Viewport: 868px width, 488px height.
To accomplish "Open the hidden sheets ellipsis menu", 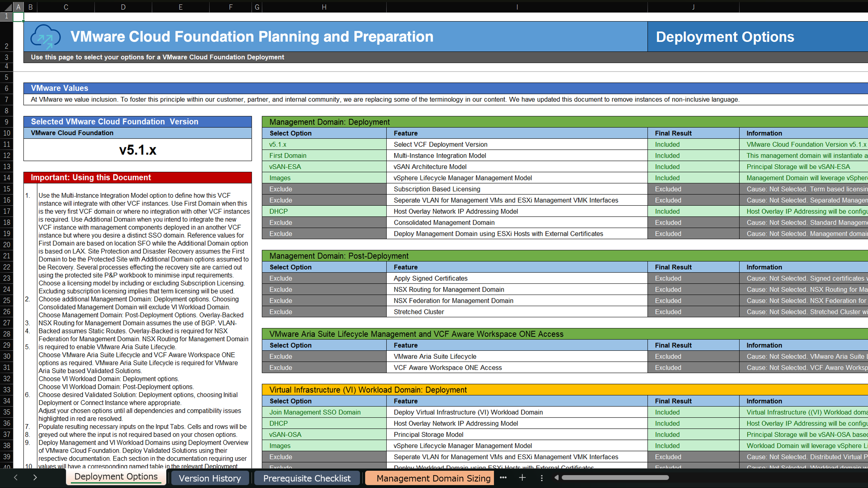I will coord(503,478).
